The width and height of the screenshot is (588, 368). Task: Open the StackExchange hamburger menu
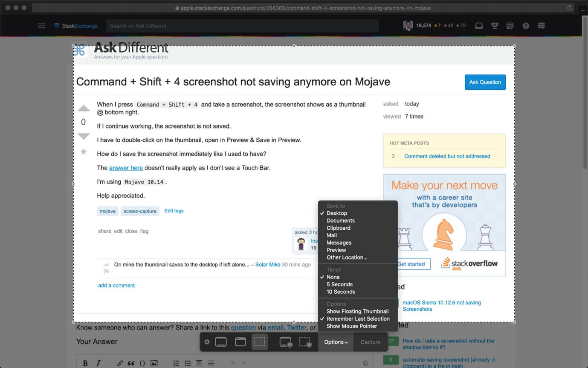(x=41, y=26)
